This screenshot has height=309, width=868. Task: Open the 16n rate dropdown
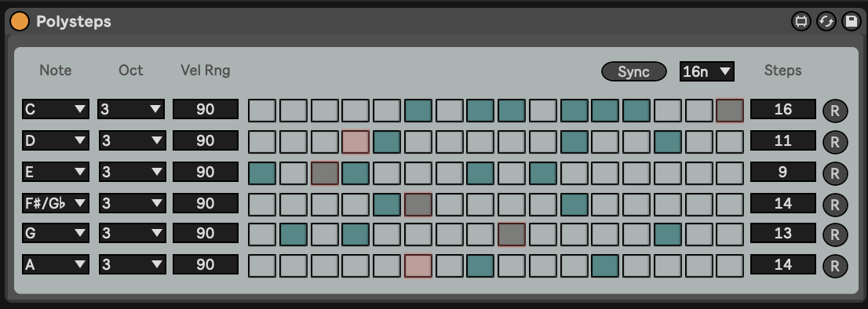click(x=707, y=71)
